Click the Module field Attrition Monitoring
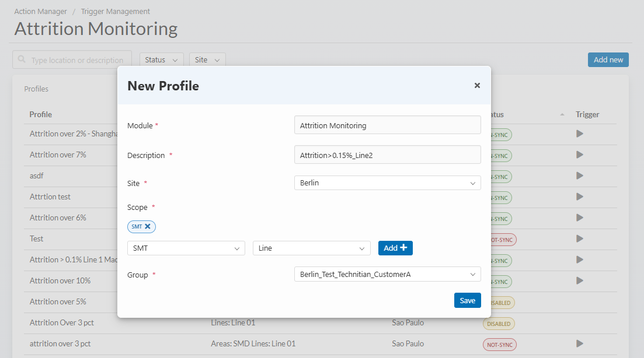Viewport: 644px width, 358px height. [x=387, y=125]
